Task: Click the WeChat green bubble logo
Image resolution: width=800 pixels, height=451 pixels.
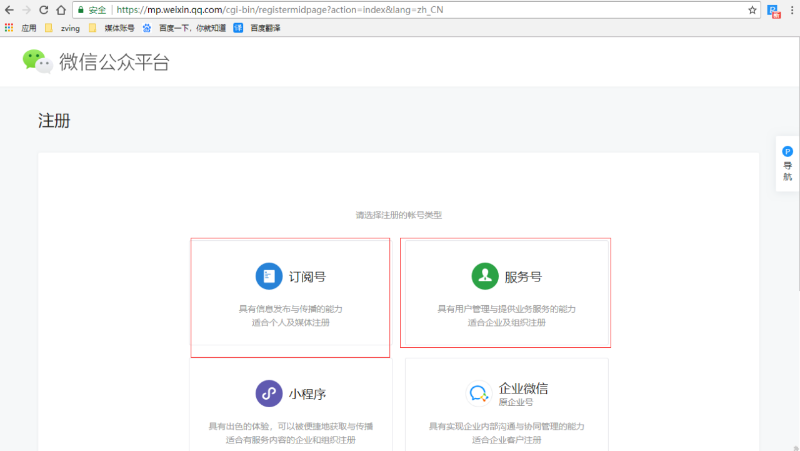Action: coord(37,61)
